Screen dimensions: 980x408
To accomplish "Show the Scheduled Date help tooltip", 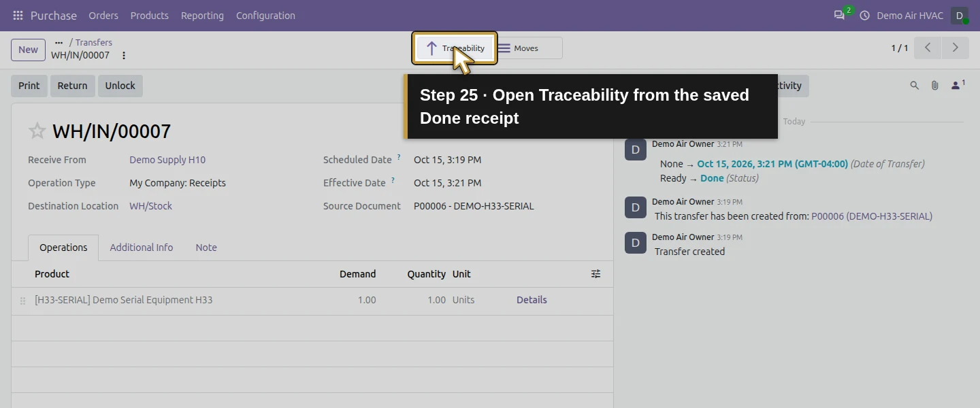I will (x=399, y=158).
